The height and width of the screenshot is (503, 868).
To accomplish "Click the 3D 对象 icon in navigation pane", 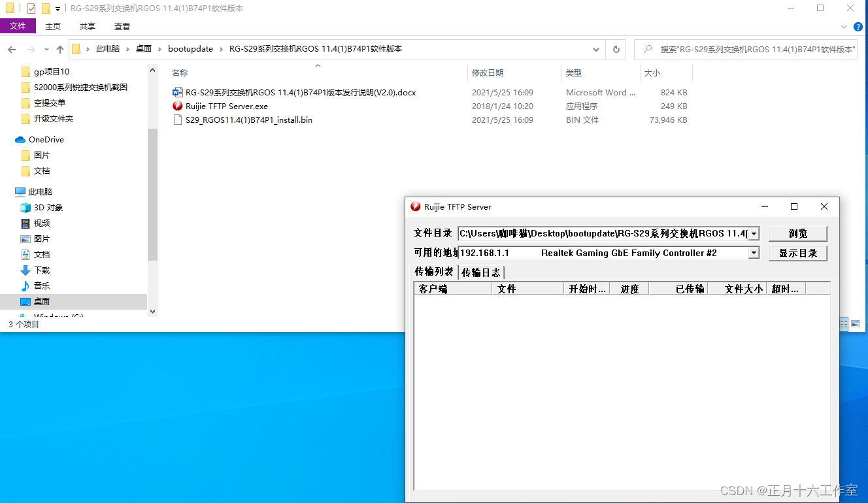I will [25, 208].
